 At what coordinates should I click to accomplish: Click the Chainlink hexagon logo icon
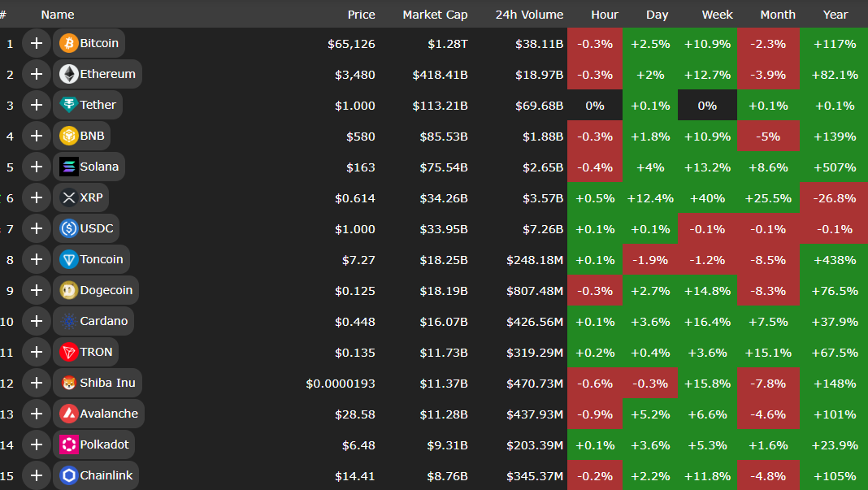point(68,475)
